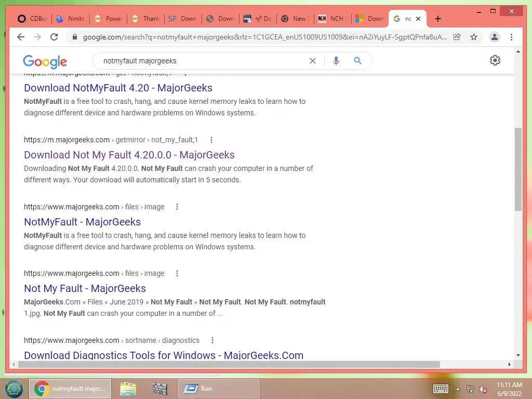Open 'Download Diagnostics Tools for Windows' link
The width and height of the screenshot is (532, 399).
[x=164, y=355]
